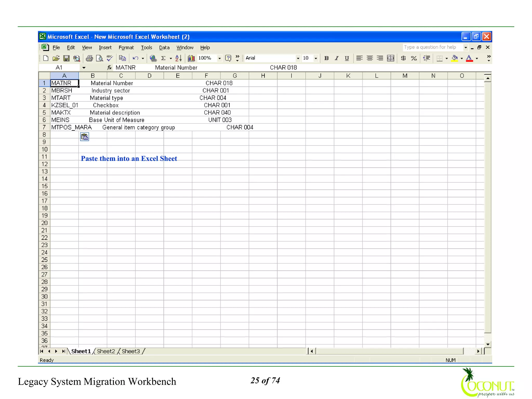532x399 pixels.
Task: Open the Undo history dropdown
Action: pyautogui.click(x=143, y=58)
